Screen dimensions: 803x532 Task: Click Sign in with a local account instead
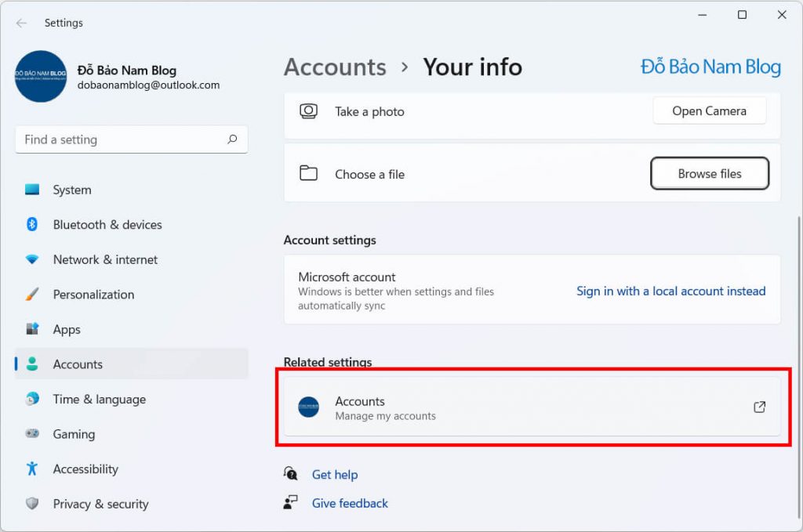click(671, 291)
